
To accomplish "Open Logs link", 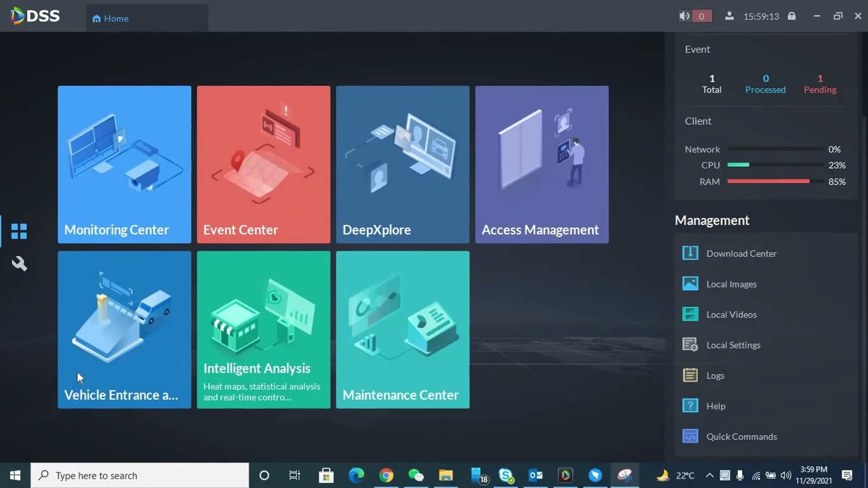I will pos(715,375).
